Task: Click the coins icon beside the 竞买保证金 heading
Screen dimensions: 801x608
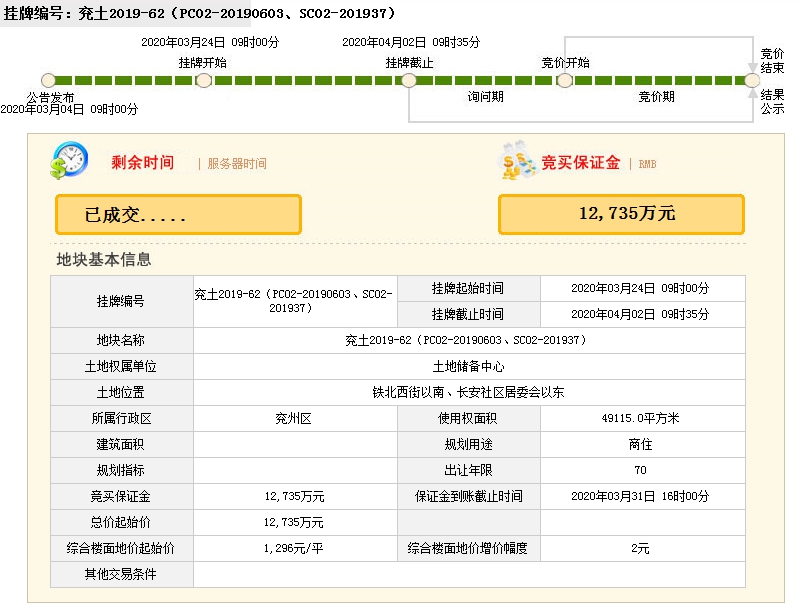Action: [518, 162]
